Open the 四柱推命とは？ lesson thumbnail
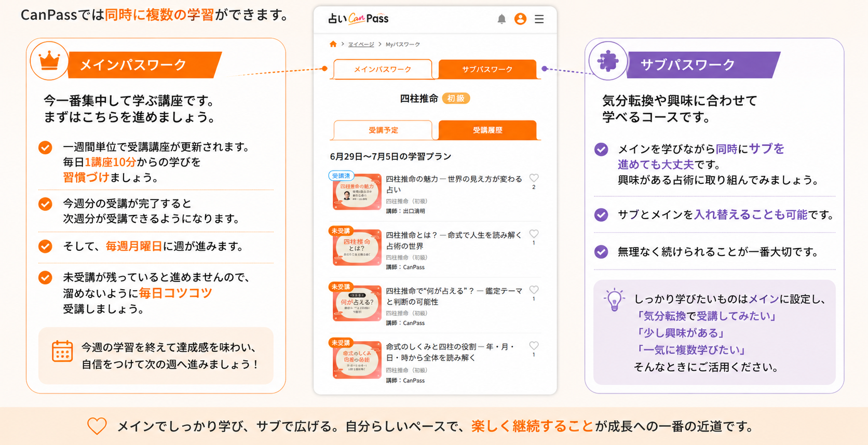The width and height of the screenshot is (868, 445). point(357,248)
